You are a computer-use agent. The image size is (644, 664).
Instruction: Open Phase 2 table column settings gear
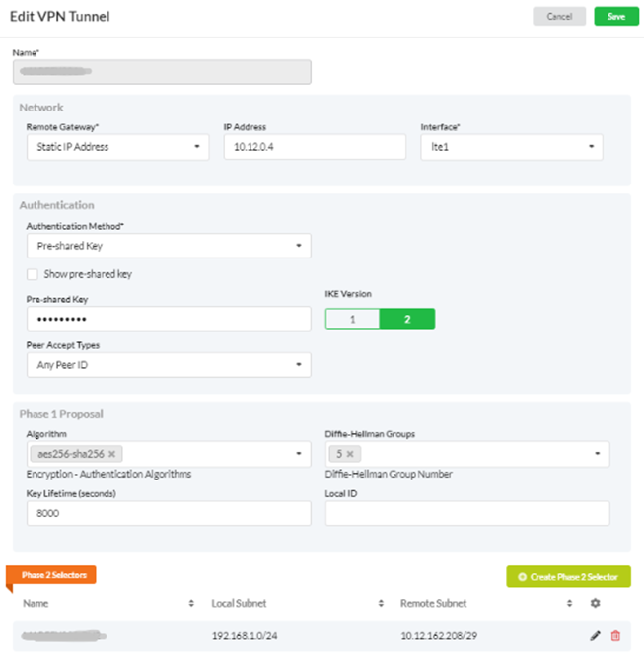click(x=594, y=603)
